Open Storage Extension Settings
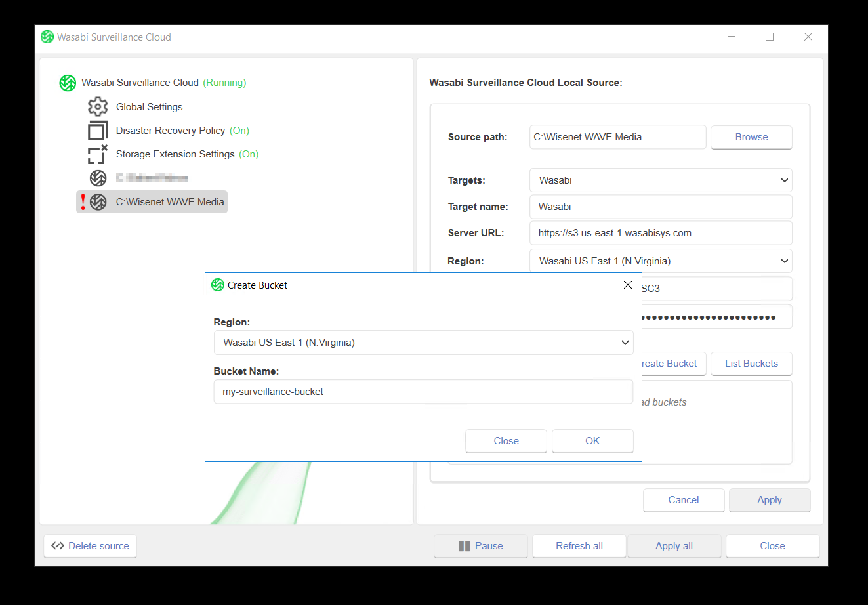The image size is (868, 605). 175,154
